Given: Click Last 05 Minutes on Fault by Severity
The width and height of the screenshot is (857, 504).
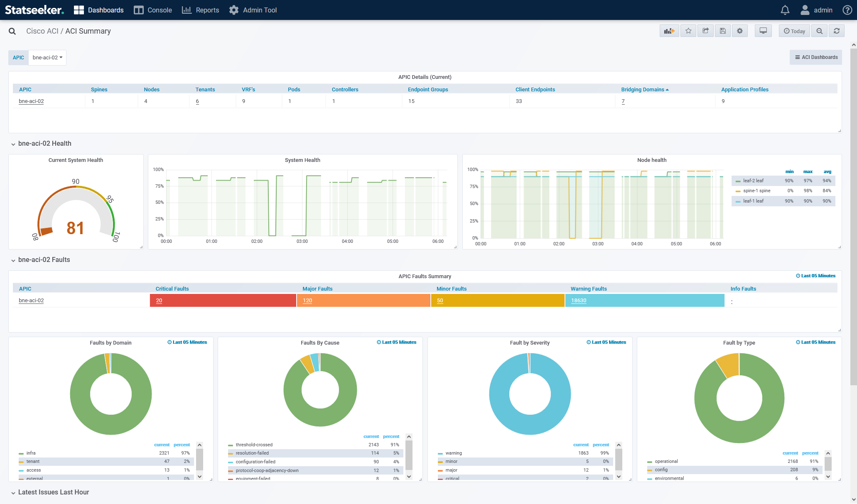Looking at the screenshot, I should click(607, 343).
